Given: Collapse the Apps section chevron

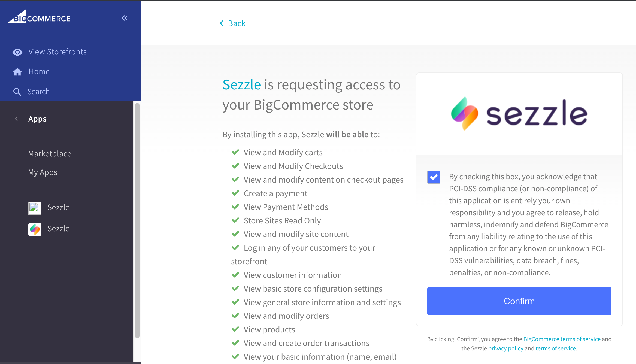Looking at the screenshot, I should [x=16, y=119].
